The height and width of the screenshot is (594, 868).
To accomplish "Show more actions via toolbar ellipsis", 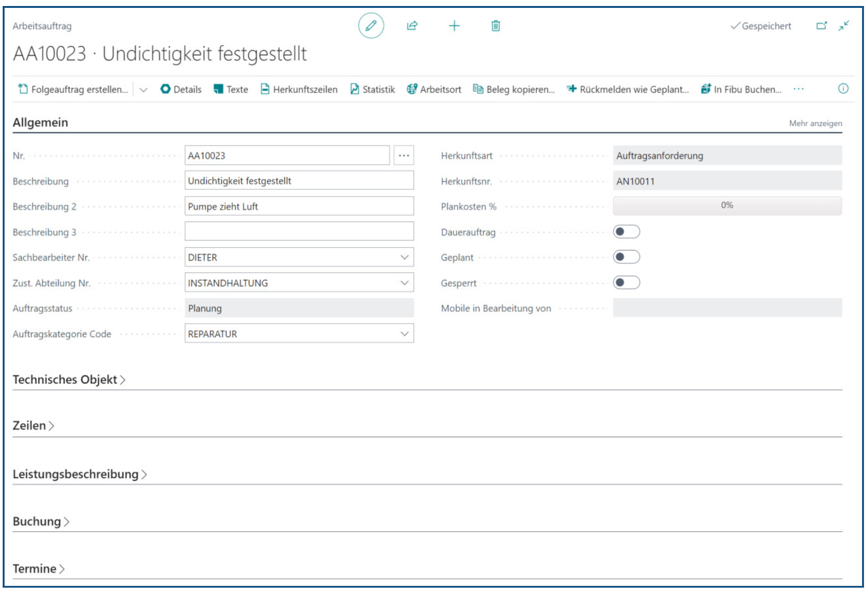I will tap(799, 89).
